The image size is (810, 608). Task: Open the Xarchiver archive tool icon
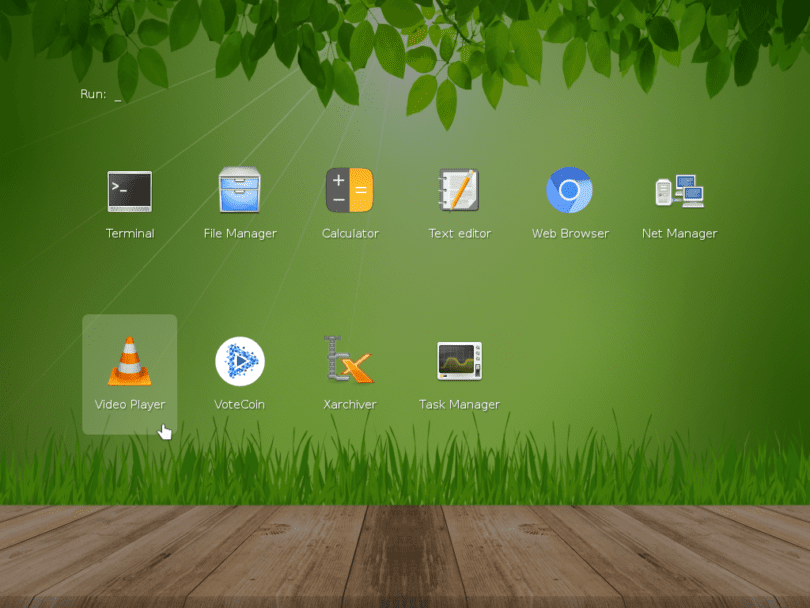(349, 362)
